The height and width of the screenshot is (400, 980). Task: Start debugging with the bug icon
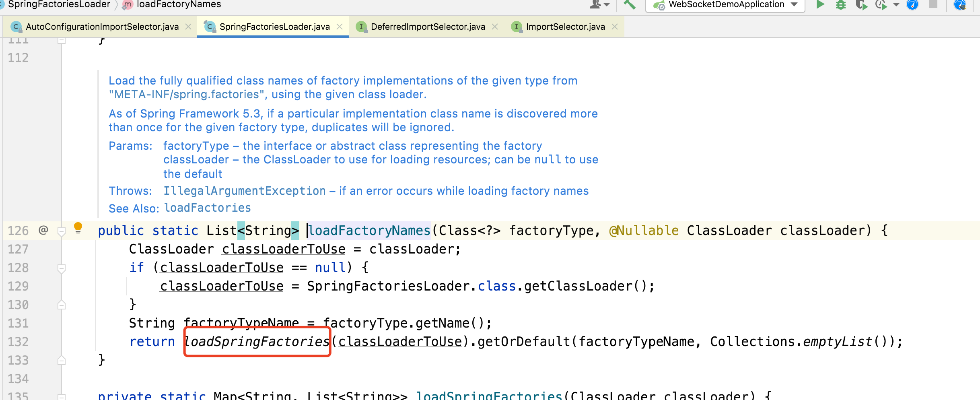click(x=841, y=4)
